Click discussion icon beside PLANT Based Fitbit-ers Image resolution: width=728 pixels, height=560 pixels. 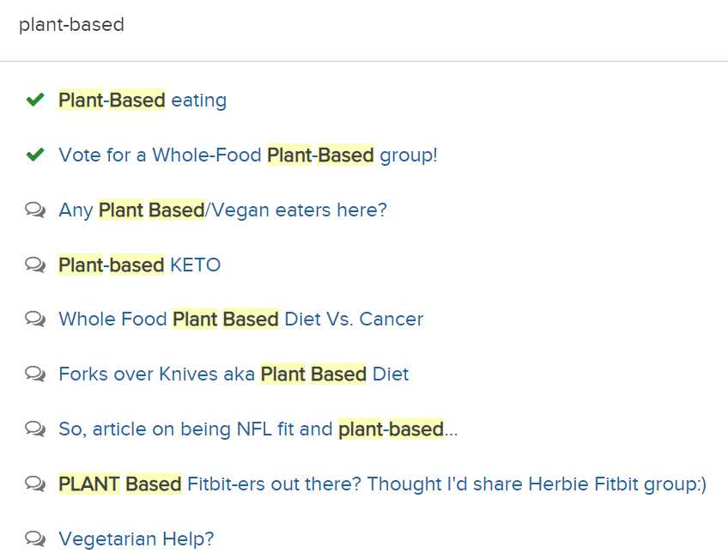pos(35,484)
